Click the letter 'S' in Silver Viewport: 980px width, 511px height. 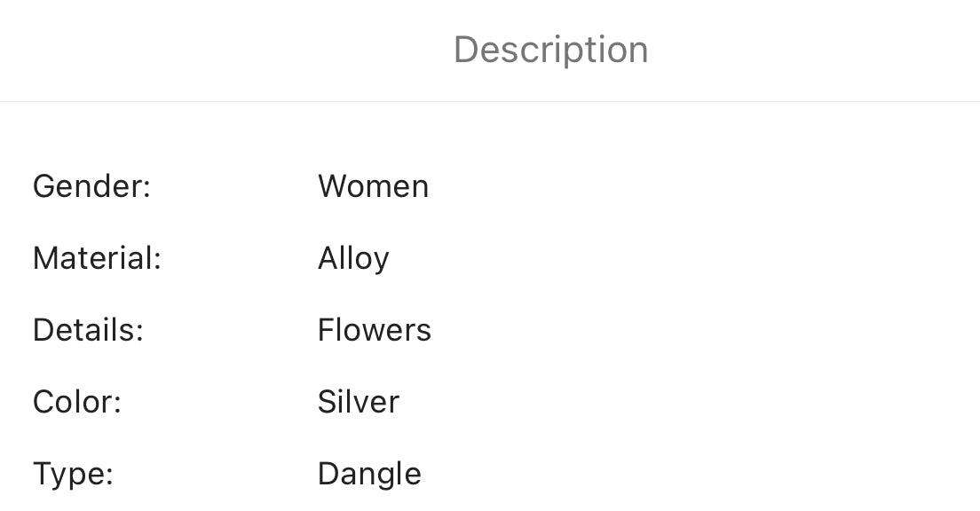tap(328, 402)
